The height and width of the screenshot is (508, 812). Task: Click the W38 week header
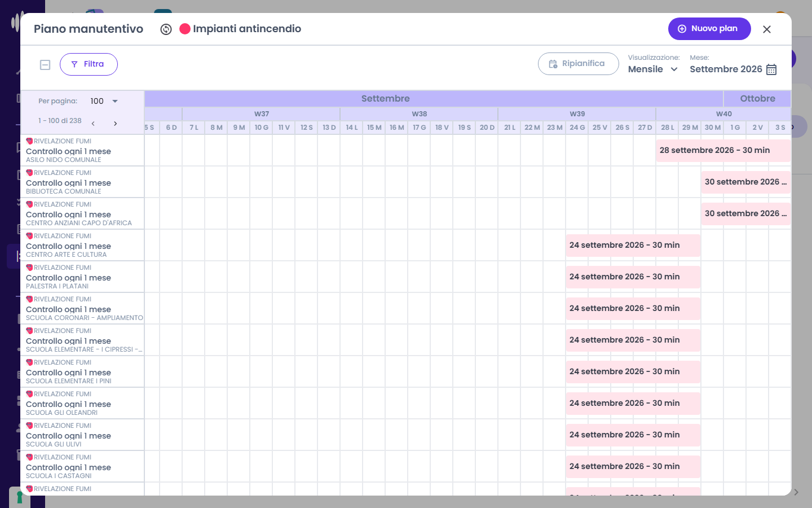click(x=419, y=114)
